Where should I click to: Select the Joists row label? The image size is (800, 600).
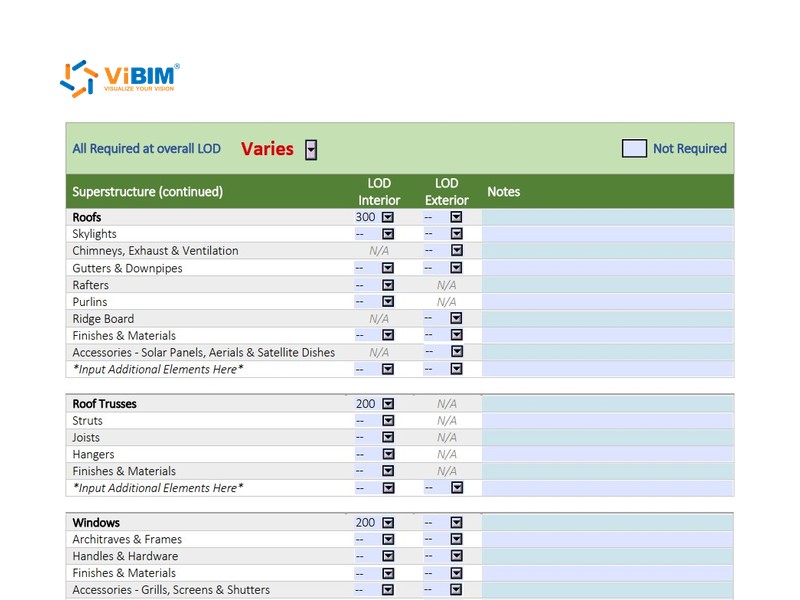pos(86,438)
